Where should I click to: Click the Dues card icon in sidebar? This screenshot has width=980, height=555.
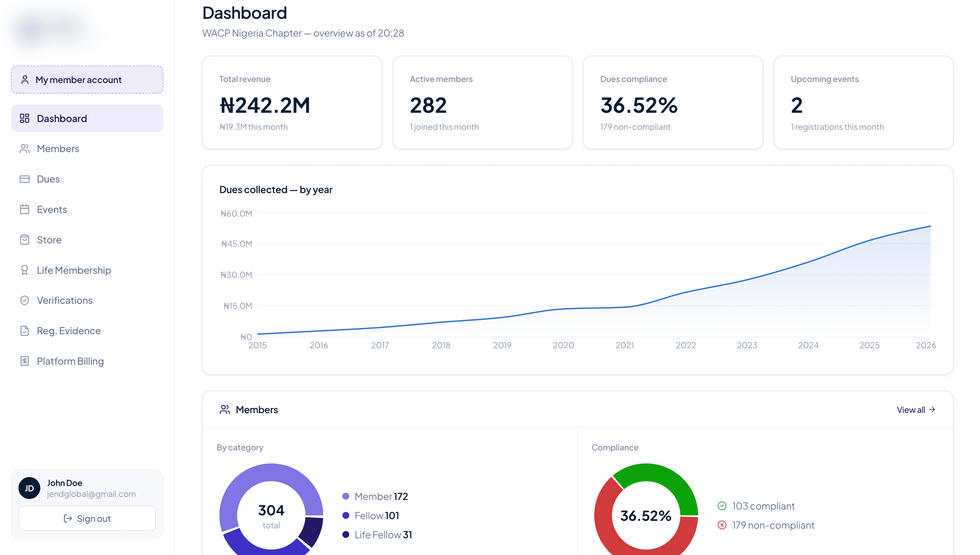(24, 179)
